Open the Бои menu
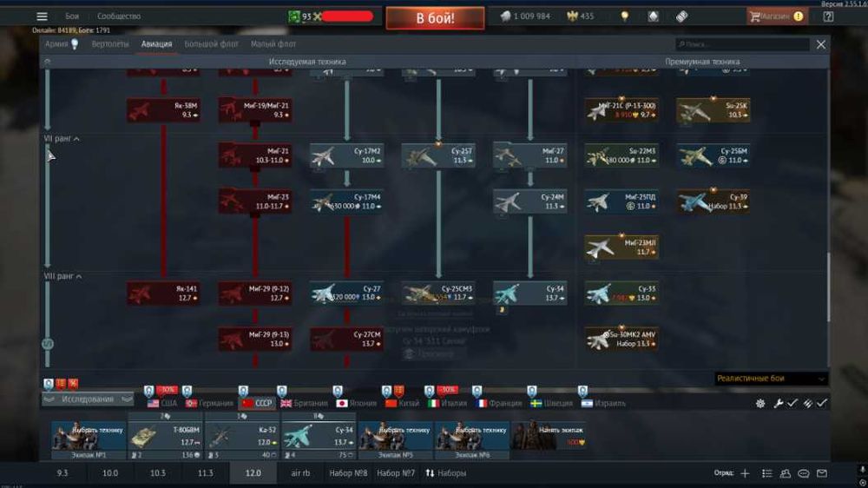Image resolution: width=868 pixels, height=488 pixels. [x=72, y=16]
